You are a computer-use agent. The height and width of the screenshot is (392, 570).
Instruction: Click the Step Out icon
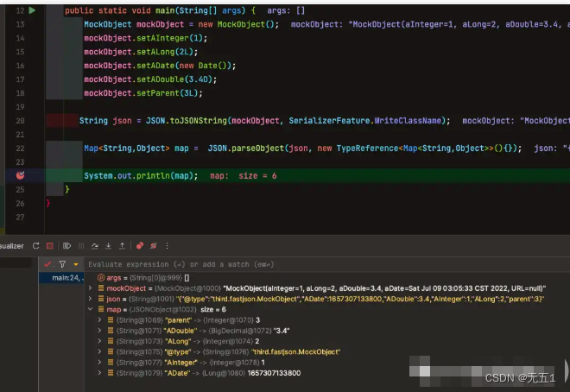[122, 246]
